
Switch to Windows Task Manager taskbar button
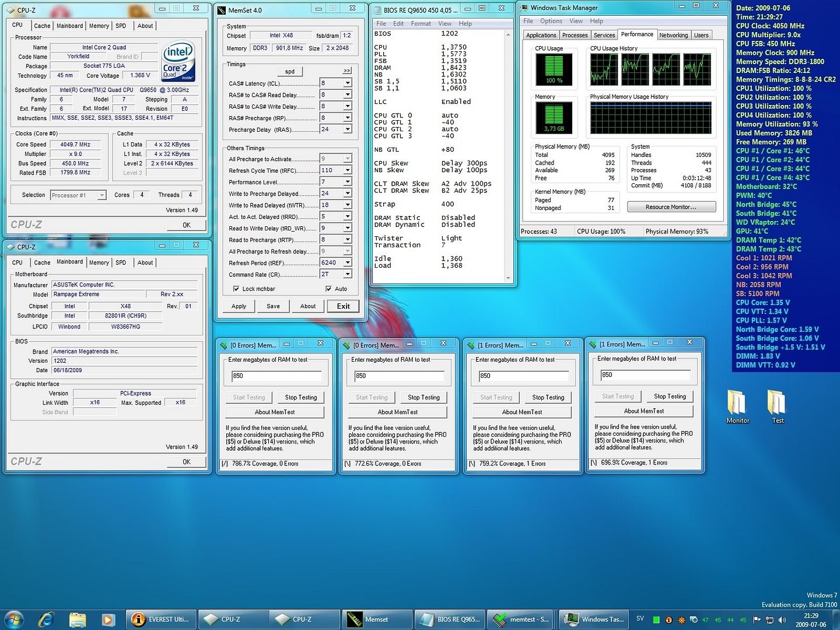coord(593,619)
